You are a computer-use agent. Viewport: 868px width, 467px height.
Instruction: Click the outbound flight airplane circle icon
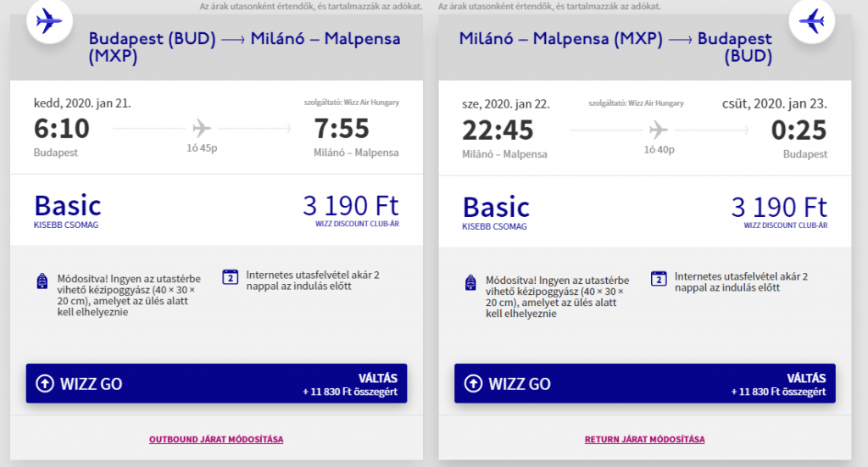click(49, 21)
